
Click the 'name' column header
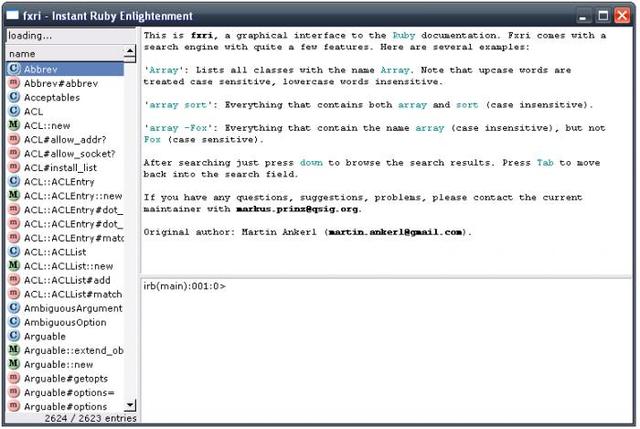pos(64,53)
